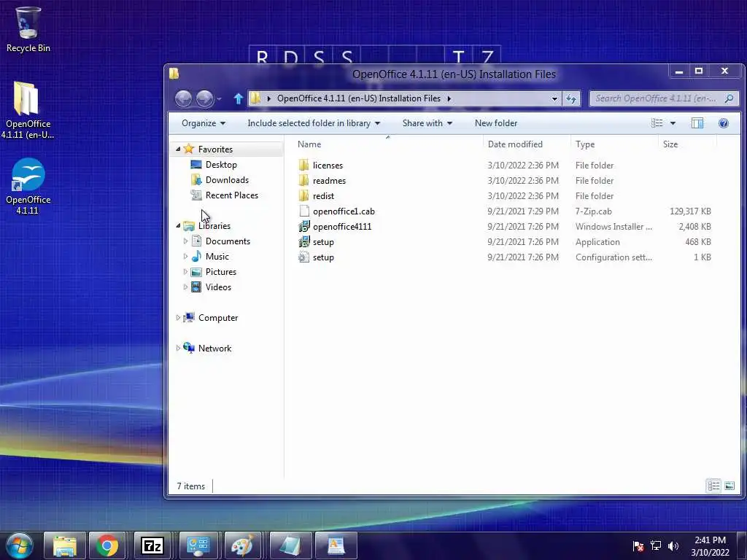747x560 pixels.
Task: Select the setup Application file icon
Action: (304, 242)
